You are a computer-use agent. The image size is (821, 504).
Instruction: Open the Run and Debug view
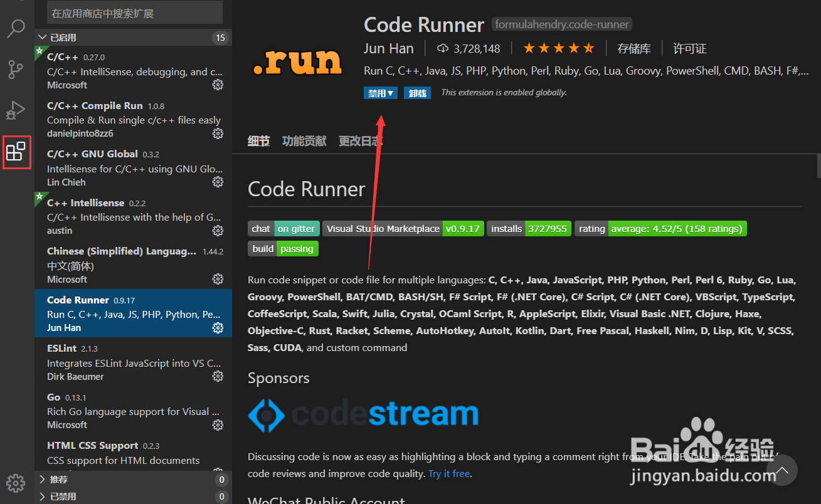(16, 110)
